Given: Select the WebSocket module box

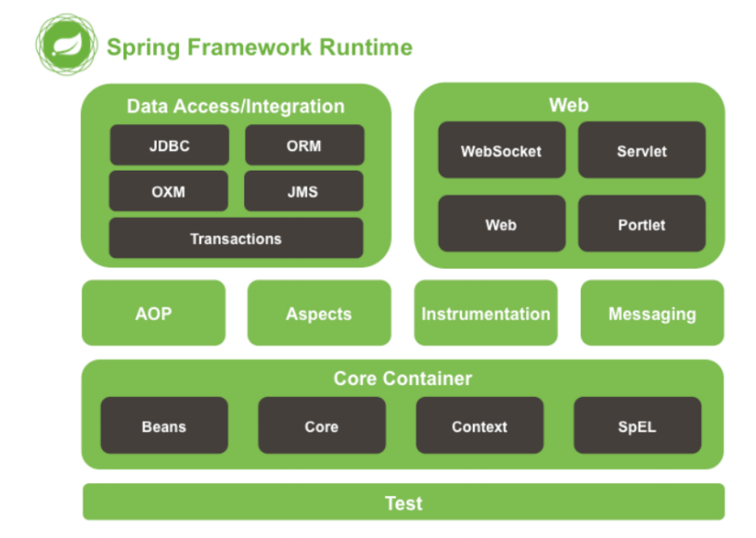Looking at the screenshot, I should coord(502,150).
